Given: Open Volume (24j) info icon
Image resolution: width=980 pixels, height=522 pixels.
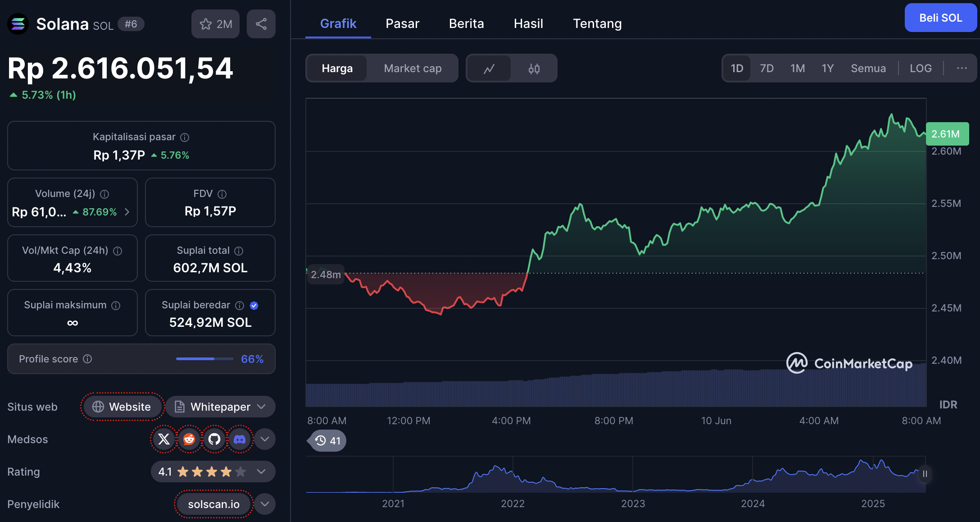Looking at the screenshot, I should (x=104, y=194).
